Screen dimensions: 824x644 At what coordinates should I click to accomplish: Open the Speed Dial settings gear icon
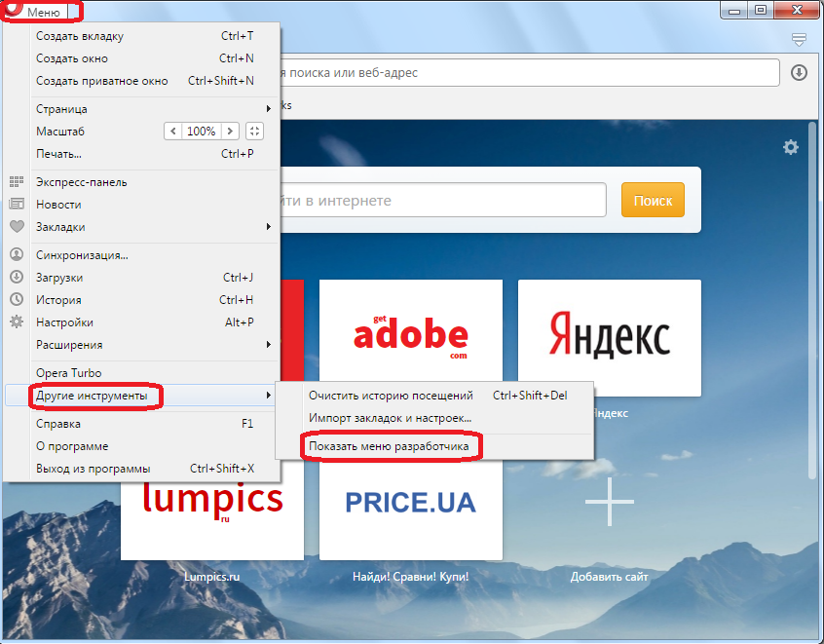click(790, 147)
